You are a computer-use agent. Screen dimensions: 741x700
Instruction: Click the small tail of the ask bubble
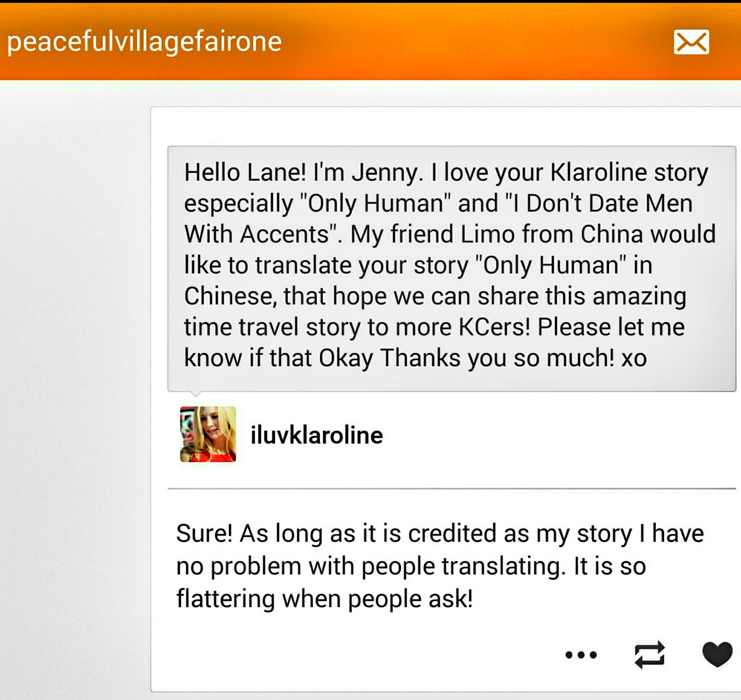[195, 394]
